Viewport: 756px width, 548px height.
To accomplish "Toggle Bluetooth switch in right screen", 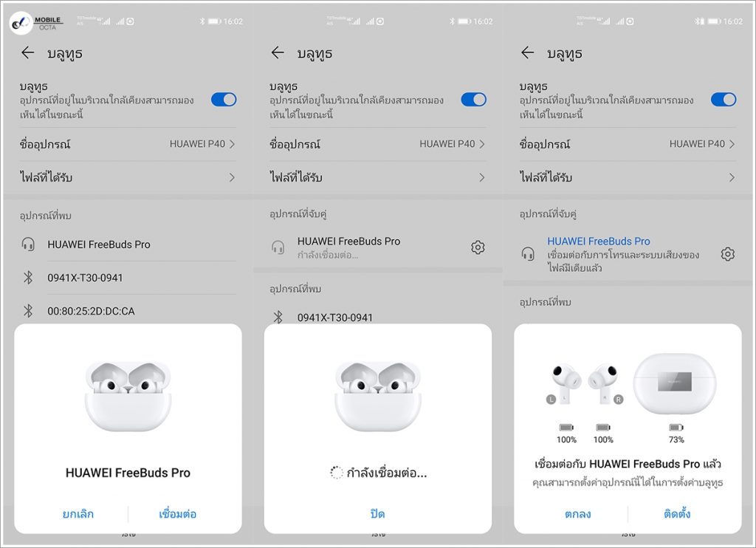I will [724, 100].
